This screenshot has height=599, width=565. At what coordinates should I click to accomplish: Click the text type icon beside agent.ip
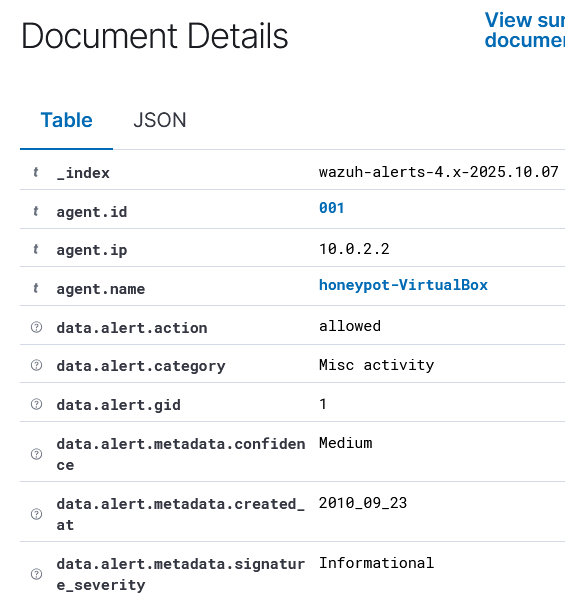coord(36,249)
